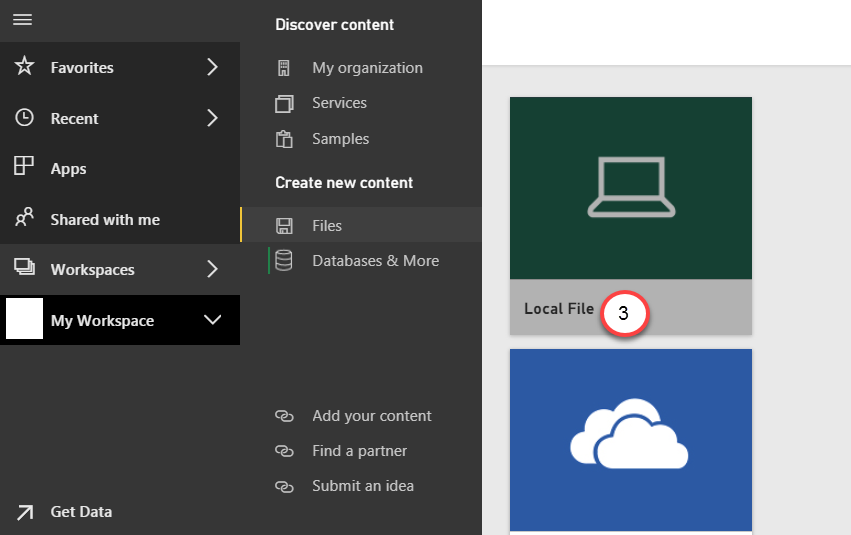This screenshot has width=851, height=535.
Task: Expand the Workspaces flyout chevron
Action: [213, 269]
